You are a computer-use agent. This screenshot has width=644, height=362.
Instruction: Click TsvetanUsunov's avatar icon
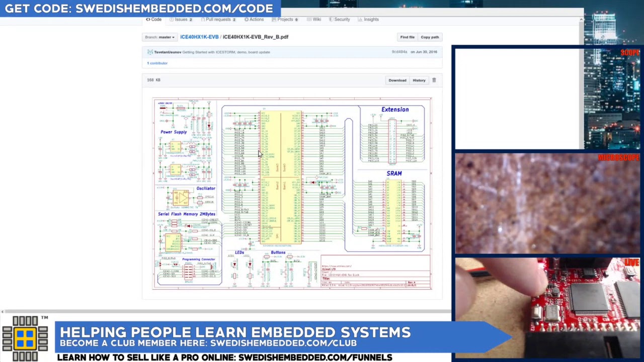[150, 52]
